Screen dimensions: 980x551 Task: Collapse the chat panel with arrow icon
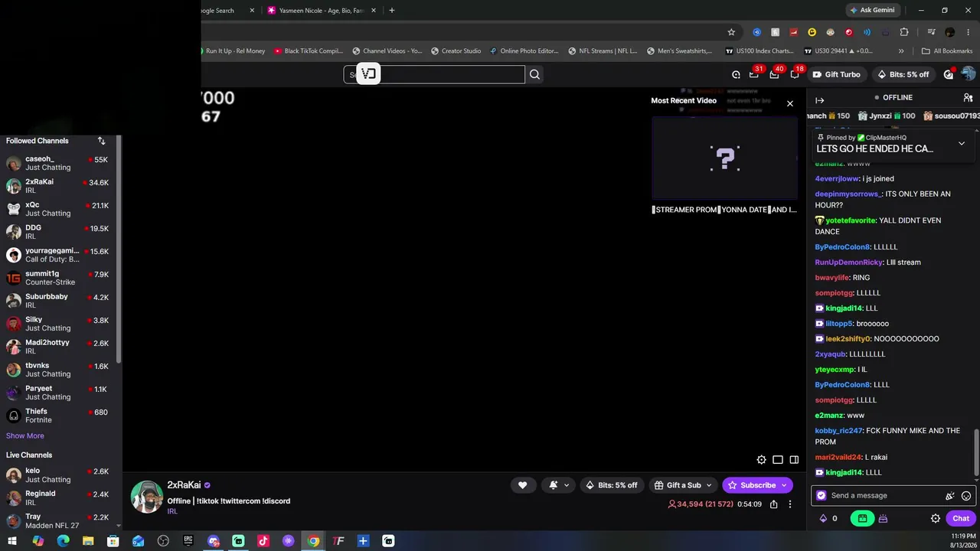(x=819, y=100)
